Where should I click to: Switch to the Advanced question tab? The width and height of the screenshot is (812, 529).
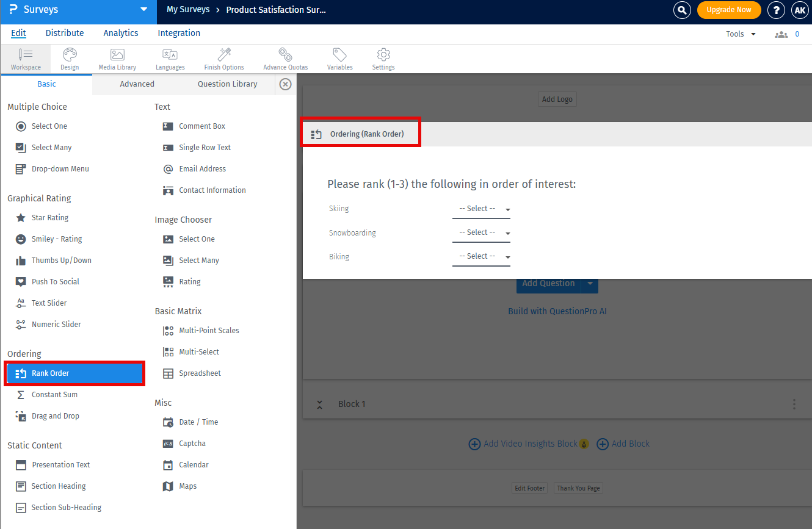[x=137, y=84]
